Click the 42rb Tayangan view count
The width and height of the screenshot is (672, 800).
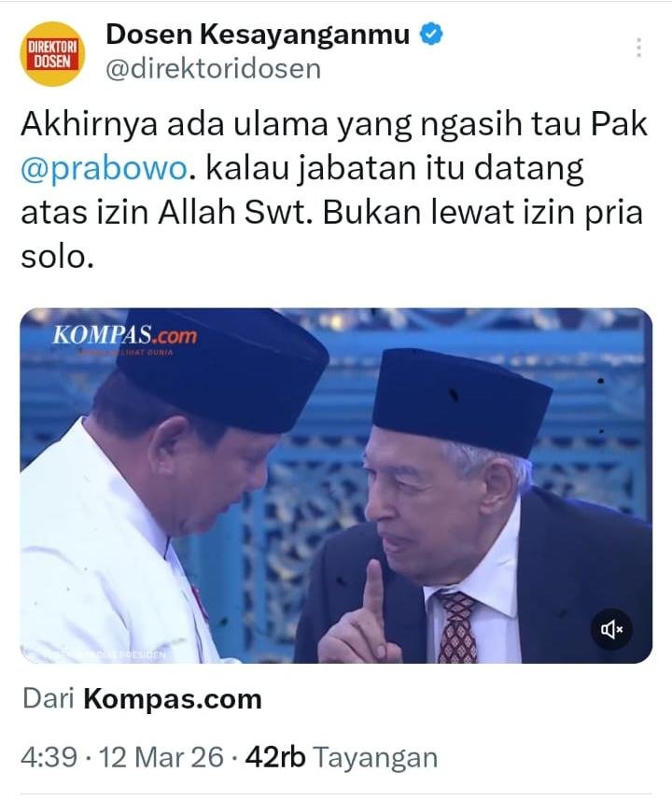pyautogui.click(x=342, y=758)
